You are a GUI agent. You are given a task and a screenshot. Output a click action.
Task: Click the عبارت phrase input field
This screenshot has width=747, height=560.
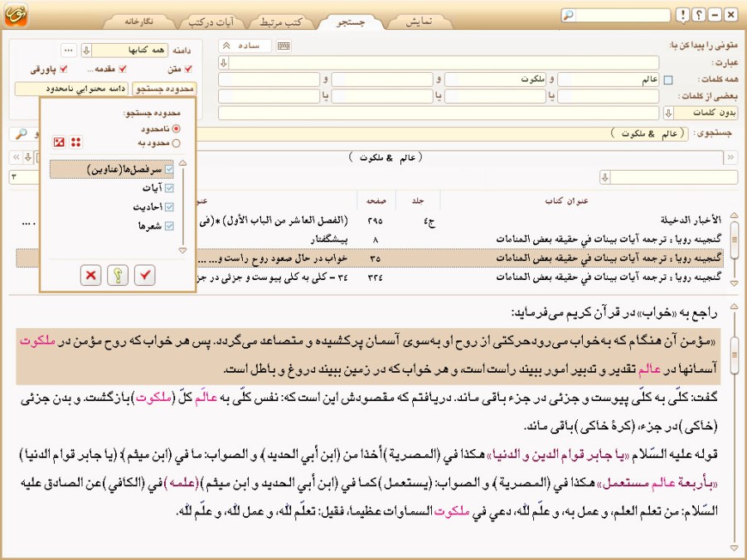point(444,62)
